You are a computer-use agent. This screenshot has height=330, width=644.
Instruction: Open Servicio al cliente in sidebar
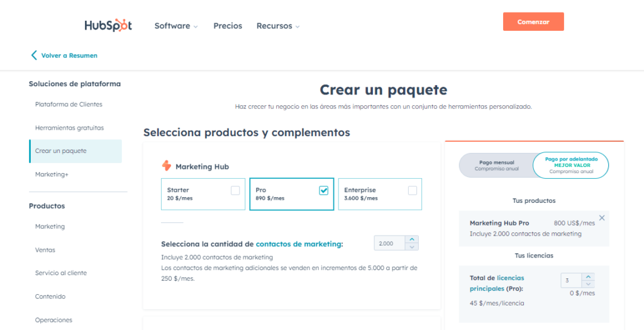pos(61,273)
